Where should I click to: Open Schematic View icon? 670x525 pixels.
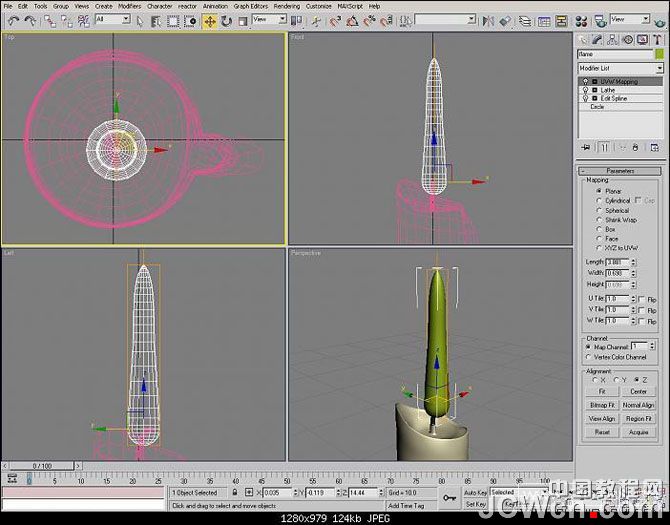561,21
